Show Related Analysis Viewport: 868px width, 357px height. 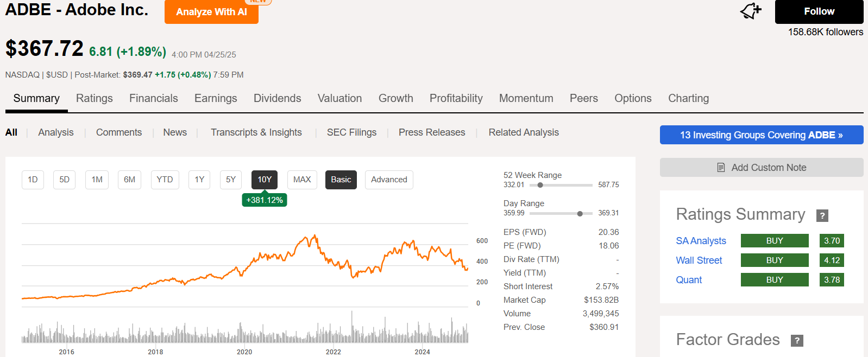tap(524, 132)
